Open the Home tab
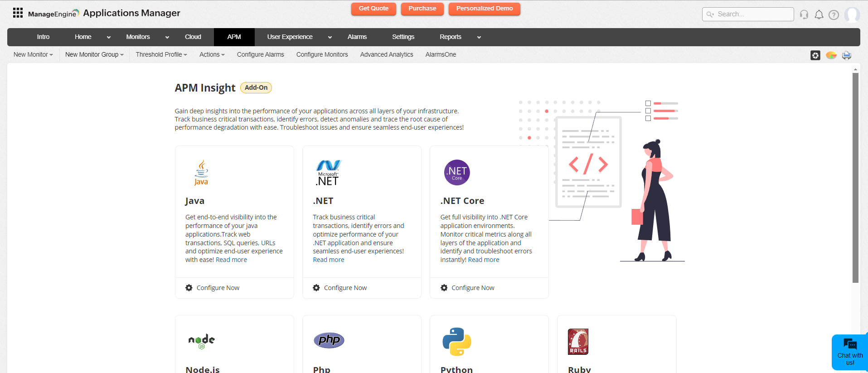868x373 pixels. click(83, 37)
